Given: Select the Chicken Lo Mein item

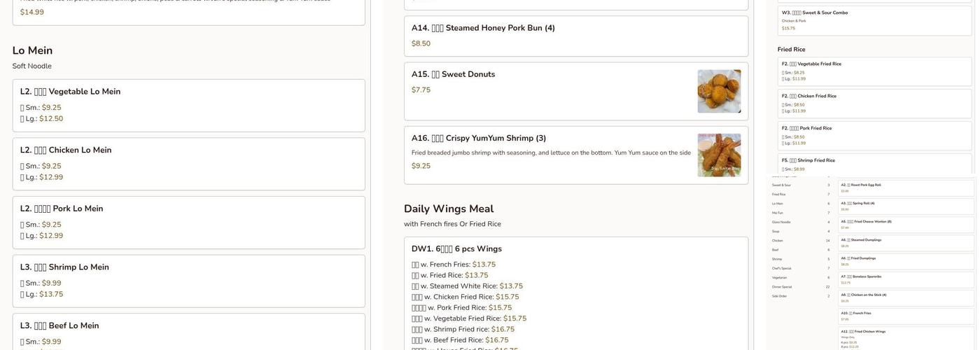Looking at the screenshot, I should coord(188,164).
